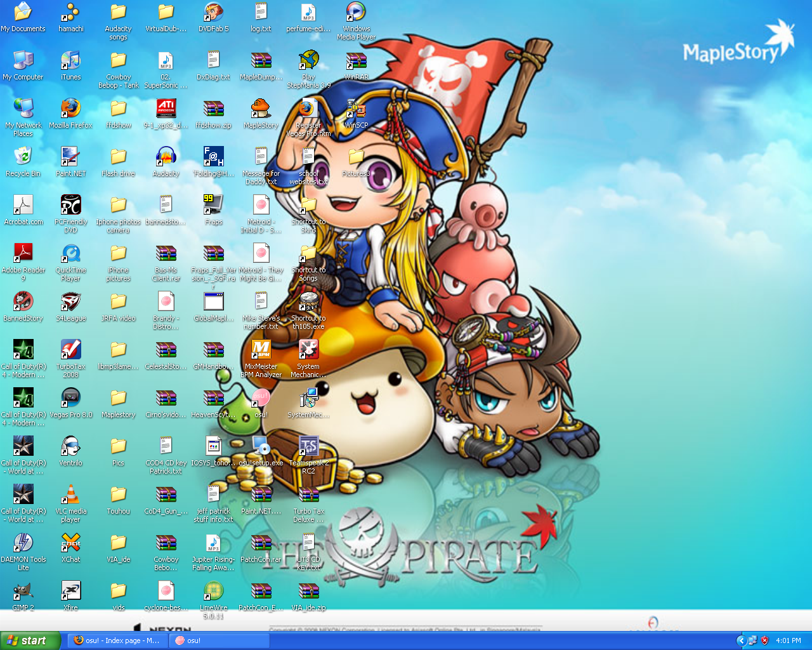The width and height of the screenshot is (812, 650).
Task: Click the Audacity songs folder
Action: (x=118, y=12)
